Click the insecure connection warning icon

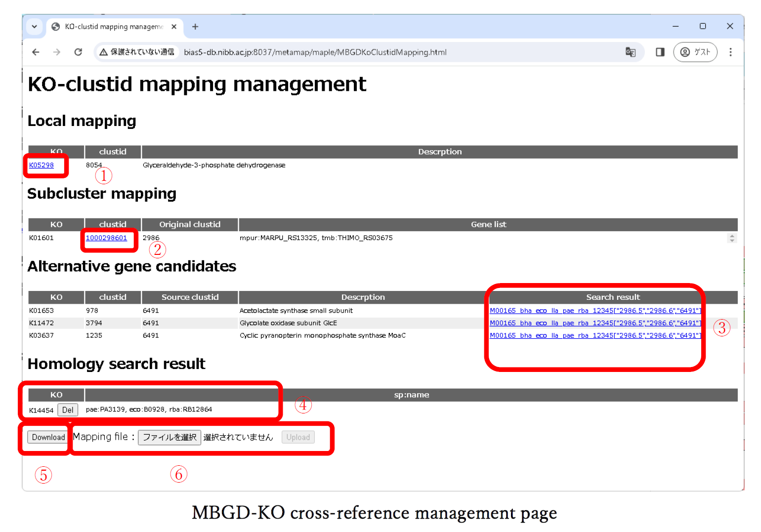coord(104,52)
